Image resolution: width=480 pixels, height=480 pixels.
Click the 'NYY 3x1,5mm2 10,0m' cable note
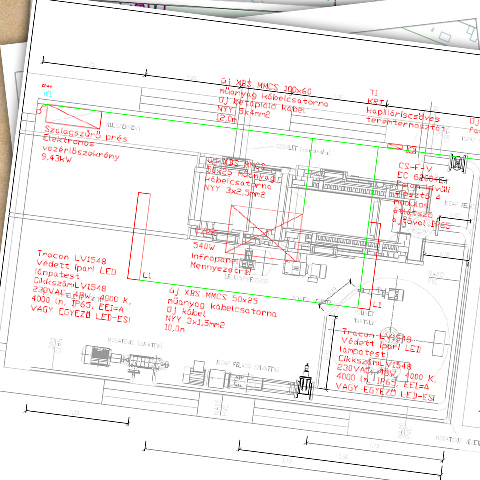point(195,323)
